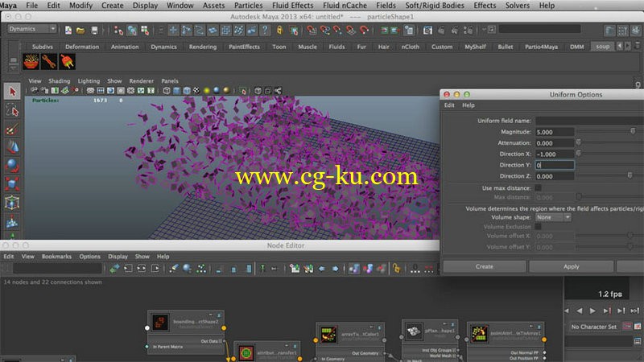Enable the Use max distance checkbox
644x362 pixels.
point(538,187)
